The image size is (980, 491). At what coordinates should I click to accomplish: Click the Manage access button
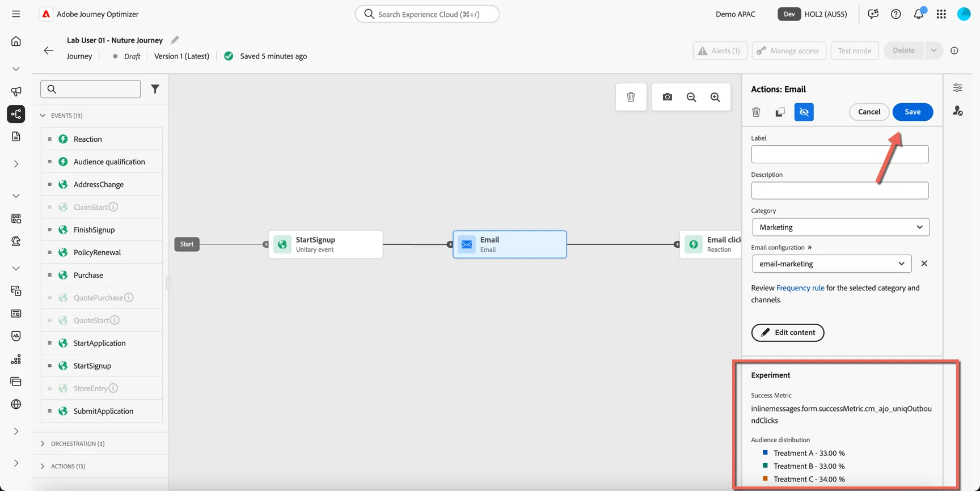(x=788, y=50)
